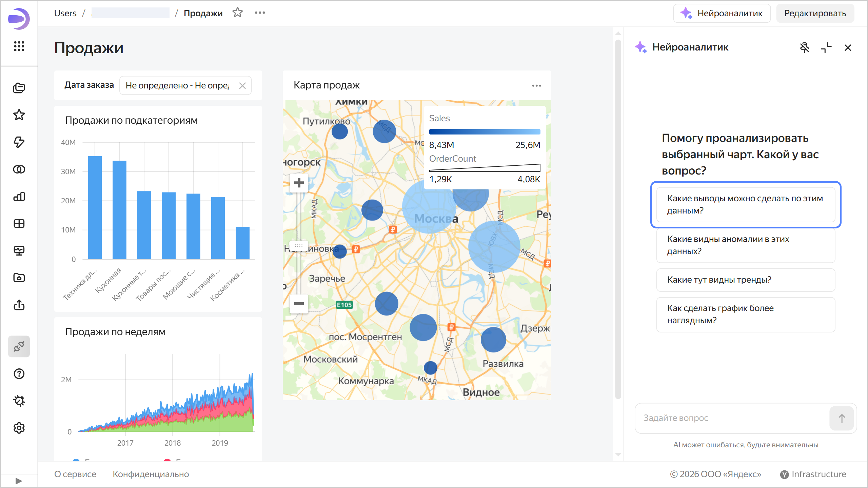Click the Sales color gradient legend
The image size is (868, 488).
pyautogui.click(x=485, y=132)
